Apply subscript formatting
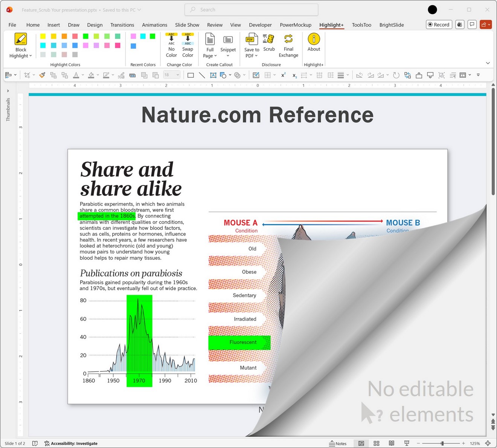The width and height of the screenshot is (497, 448). pyautogui.click(x=294, y=75)
